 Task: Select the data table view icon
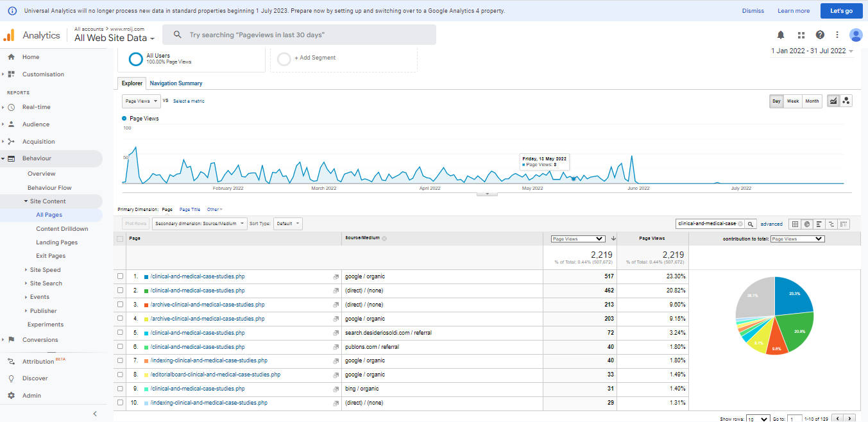[x=795, y=224]
